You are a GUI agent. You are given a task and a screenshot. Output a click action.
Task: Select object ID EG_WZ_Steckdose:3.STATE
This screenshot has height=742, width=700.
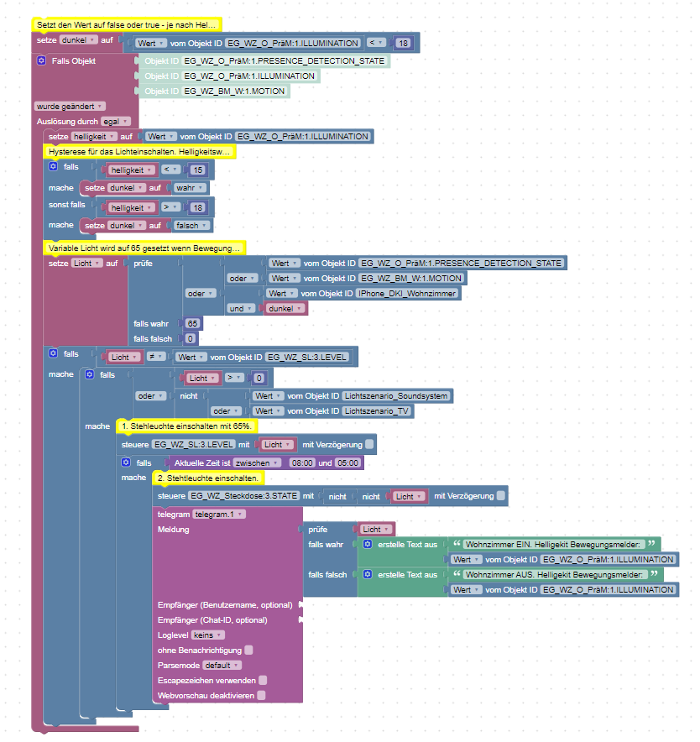[243, 495]
